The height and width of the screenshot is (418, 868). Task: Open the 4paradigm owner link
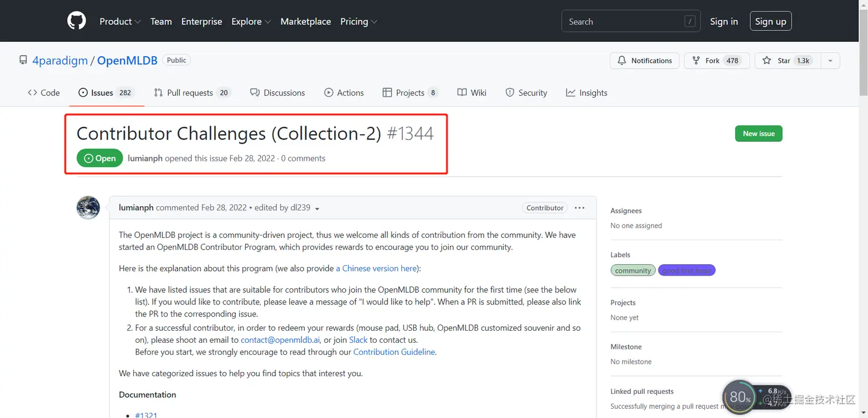coord(60,60)
